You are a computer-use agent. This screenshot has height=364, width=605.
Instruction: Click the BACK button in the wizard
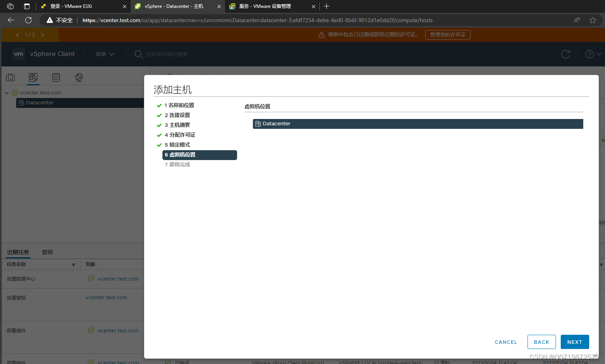(541, 342)
